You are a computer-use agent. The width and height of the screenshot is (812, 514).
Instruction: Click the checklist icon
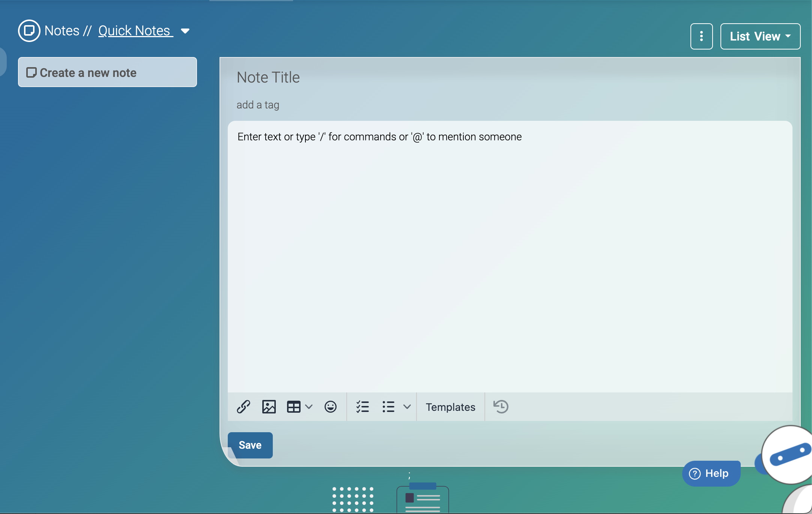click(x=362, y=406)
